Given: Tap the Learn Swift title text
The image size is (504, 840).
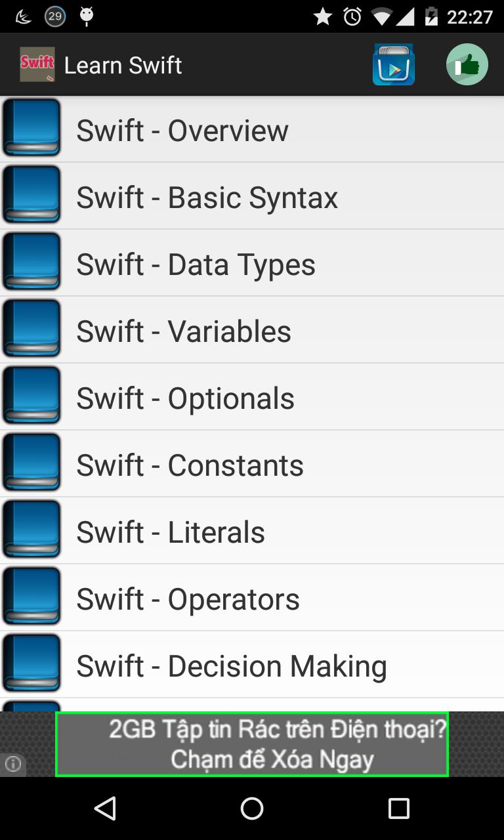Looking at the screenshot, I should [123, 66].
